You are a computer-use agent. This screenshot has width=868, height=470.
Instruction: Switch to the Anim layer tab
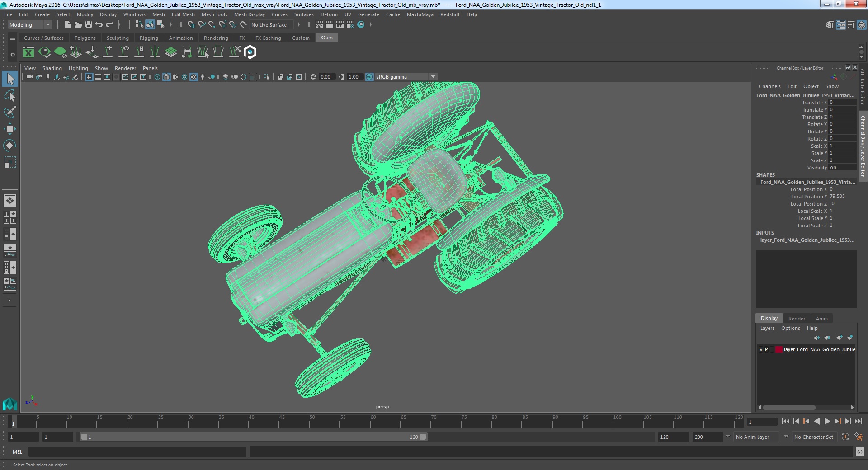[821, 319]
